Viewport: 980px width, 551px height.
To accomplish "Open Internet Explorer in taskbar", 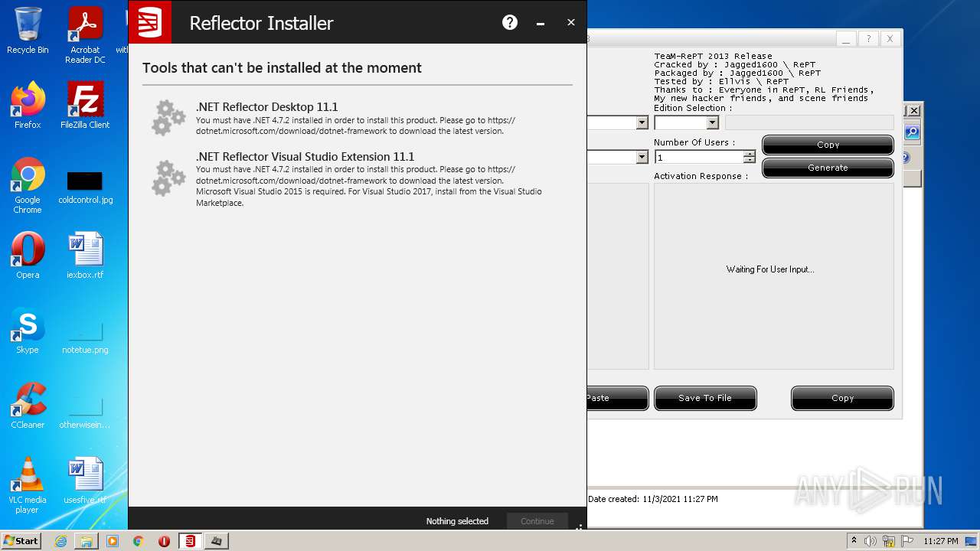I will (x=60, y=541).
